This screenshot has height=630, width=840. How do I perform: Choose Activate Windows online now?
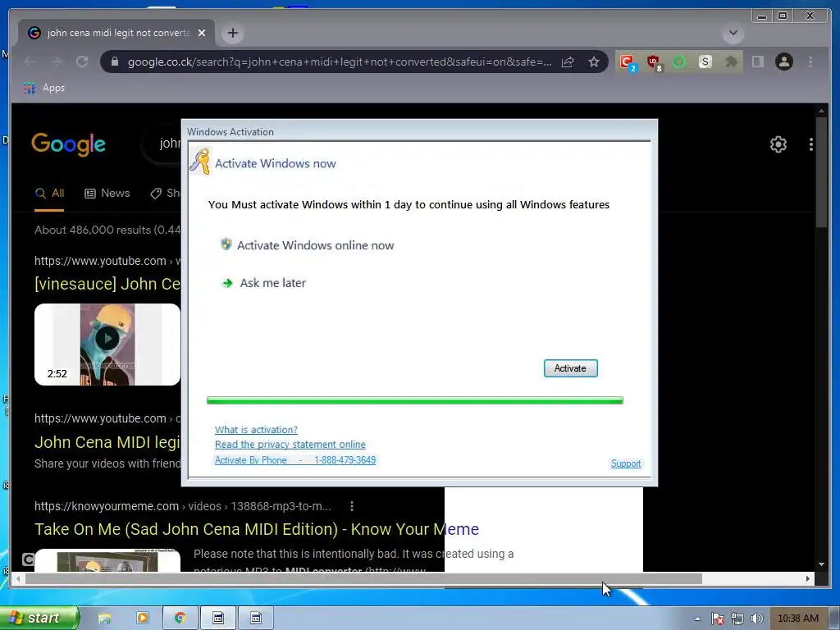pos(315,245)
